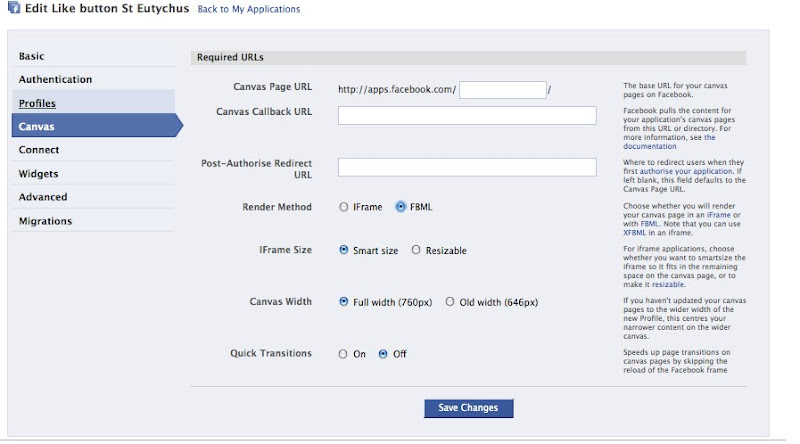800x444 pixels.
Task: Click the Canvas Callback URL field
Action: (467, 115)
